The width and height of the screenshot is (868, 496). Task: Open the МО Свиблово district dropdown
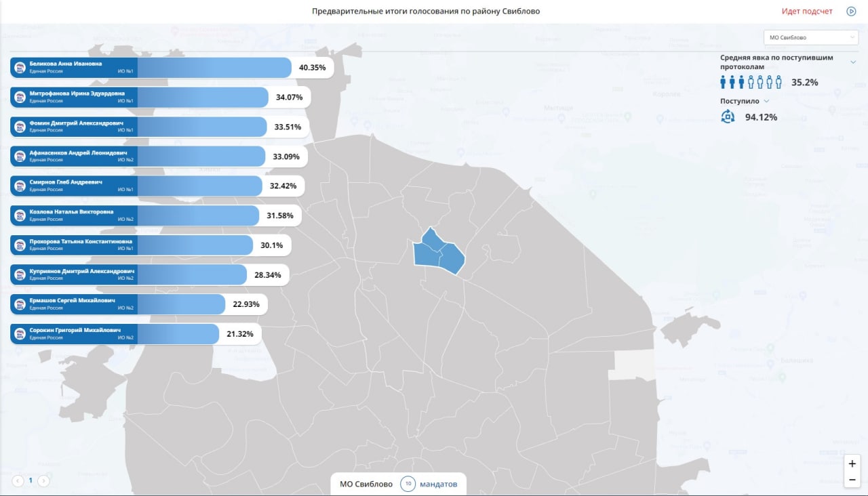pos(811,38)
